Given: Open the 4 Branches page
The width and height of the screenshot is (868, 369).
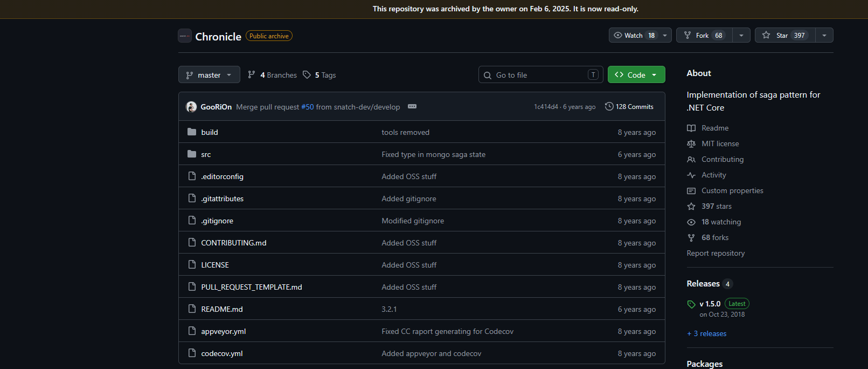Looking at the screenshot, I should 272,75.
